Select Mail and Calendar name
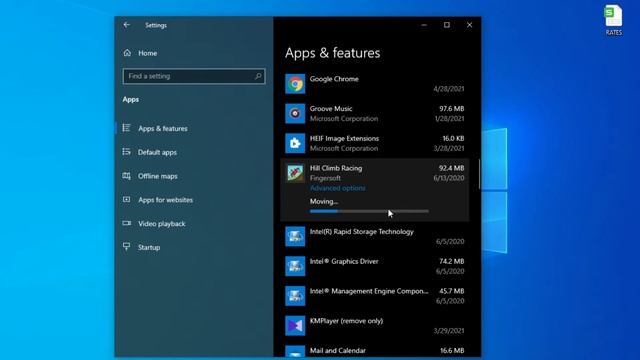Screen dimensions: 640x360 point(338,351)
